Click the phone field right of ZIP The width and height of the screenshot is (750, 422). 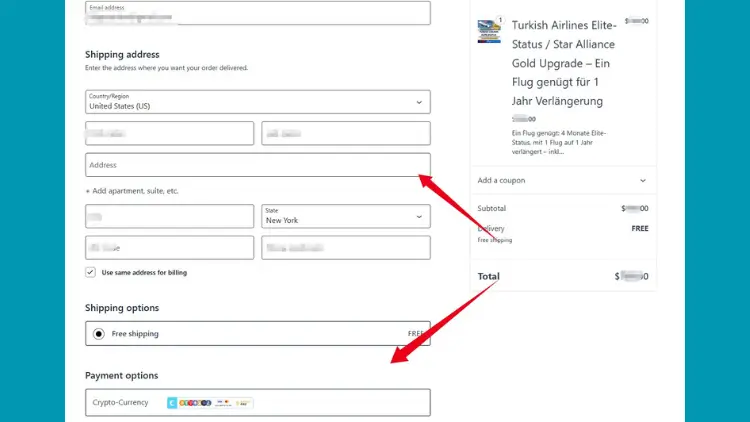point(345,247)
